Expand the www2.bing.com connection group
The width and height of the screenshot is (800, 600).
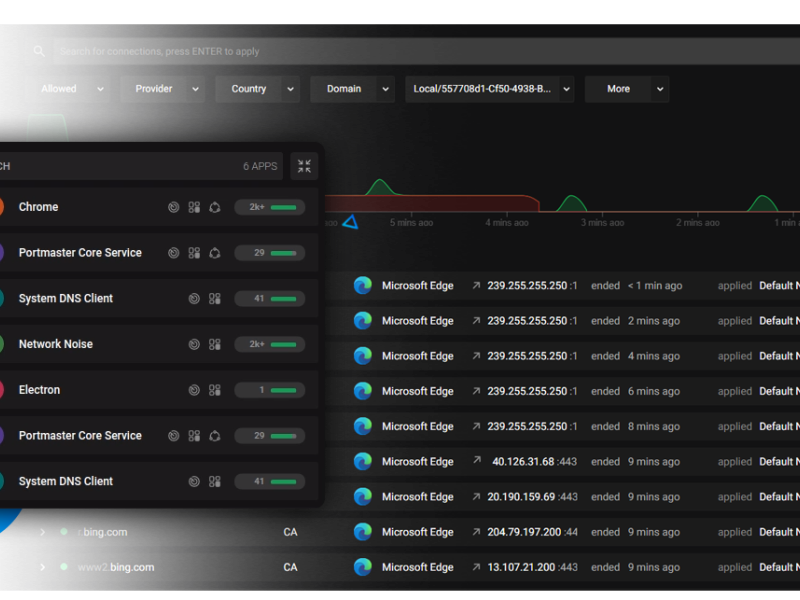(x=42, y=567)
